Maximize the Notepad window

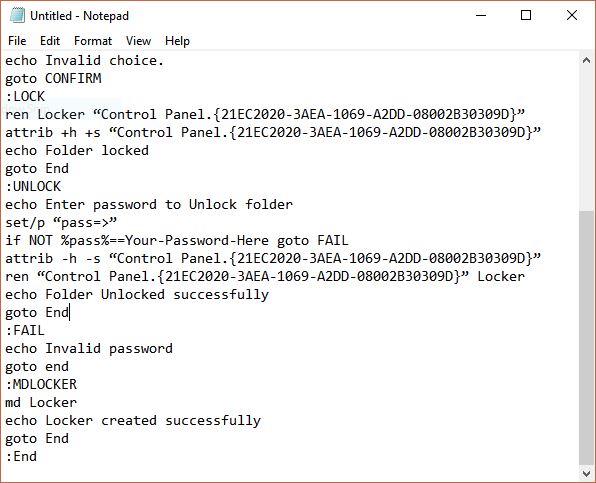(526, 16)
